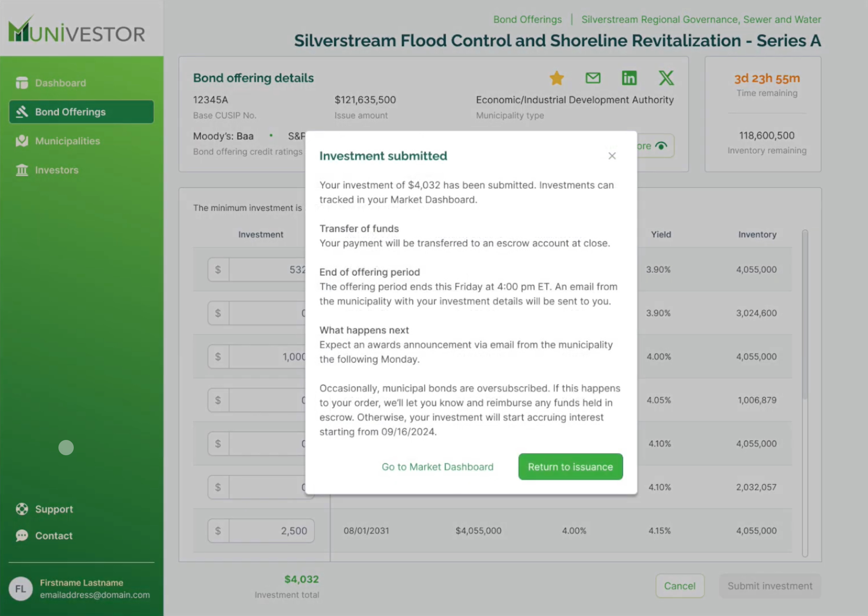
Task: Click the Bond Offerings breadcrumb link
Action: [x=527, y=19]
